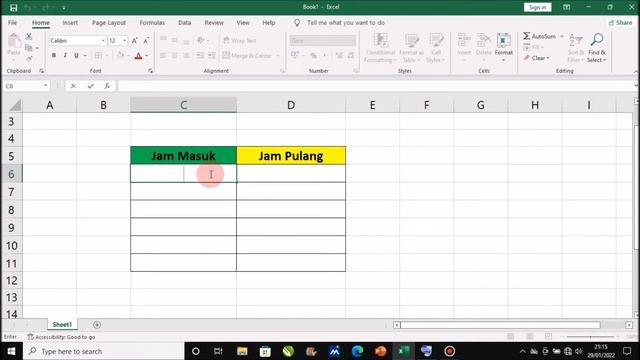
Task: Click the Insert cells icon
Action: point(464,41)
